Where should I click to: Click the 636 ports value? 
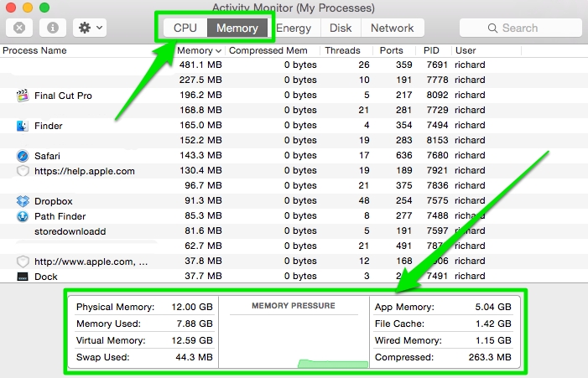click(x=403, y=155)
